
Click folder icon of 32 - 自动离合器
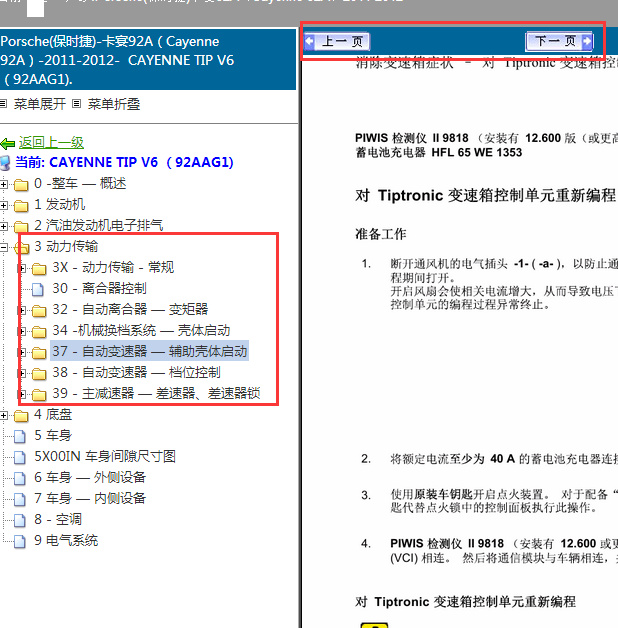coord(39,311)
